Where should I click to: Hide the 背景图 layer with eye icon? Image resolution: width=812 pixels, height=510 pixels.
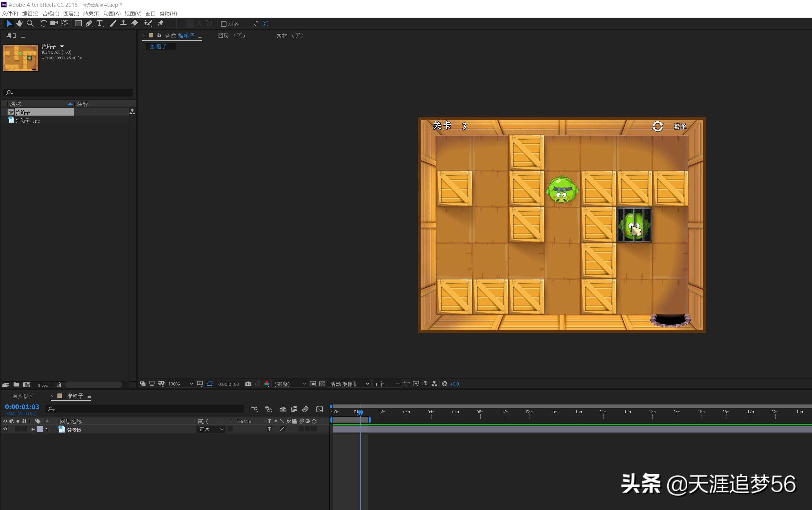[5, 429]
